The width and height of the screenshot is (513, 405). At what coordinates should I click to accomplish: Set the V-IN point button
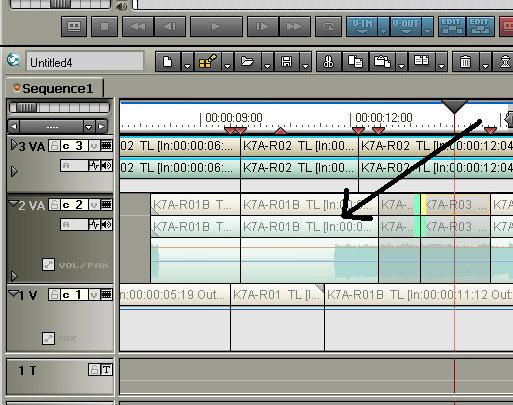362,27
